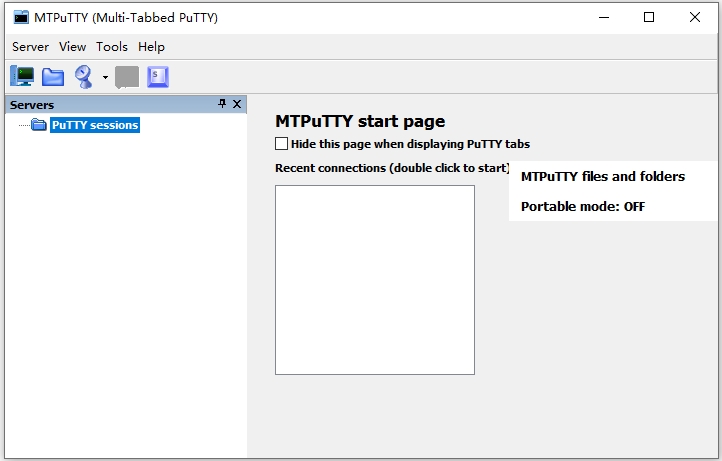Click the Portable mode: OFF label
722x461 pixels.
582,207
